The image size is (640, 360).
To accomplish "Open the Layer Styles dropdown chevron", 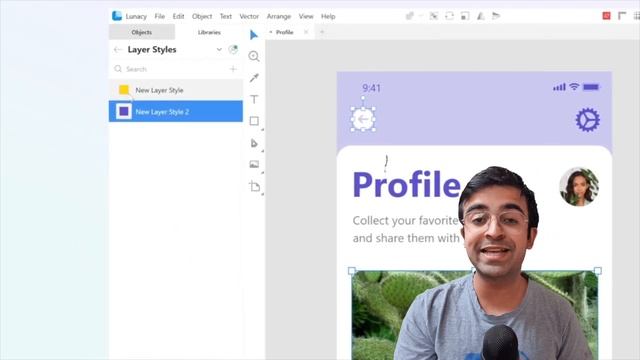I will point(219,49).
